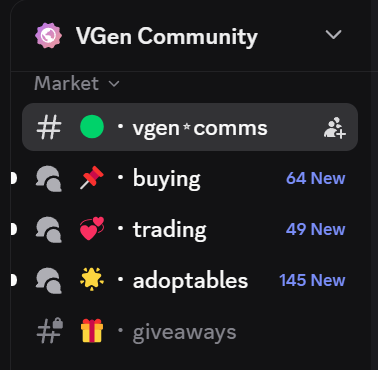Open the trading forum channel
This screenshot has width=378, height=370.
pyautogui.click(x=190, y=229)
